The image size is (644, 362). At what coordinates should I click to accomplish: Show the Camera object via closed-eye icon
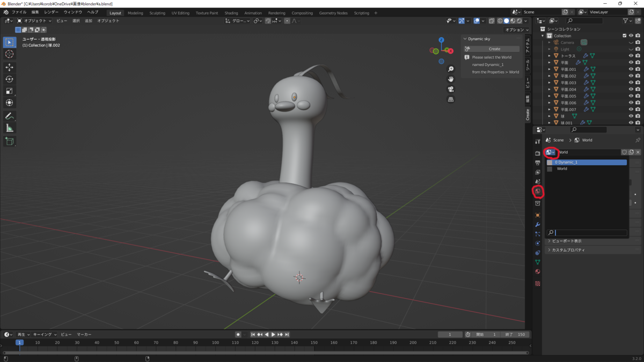pyautogui.click(x=631, y=42)
